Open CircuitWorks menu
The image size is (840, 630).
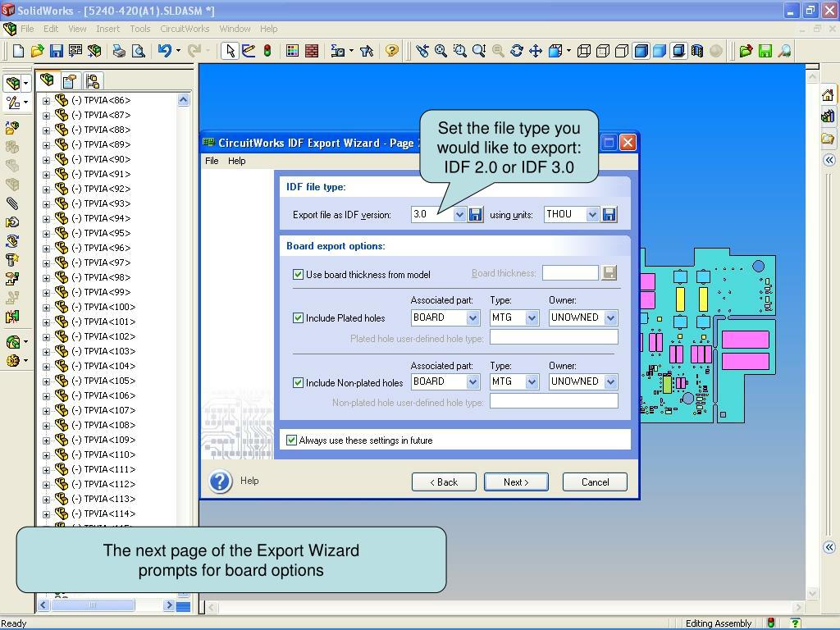(x=185, y=29)
